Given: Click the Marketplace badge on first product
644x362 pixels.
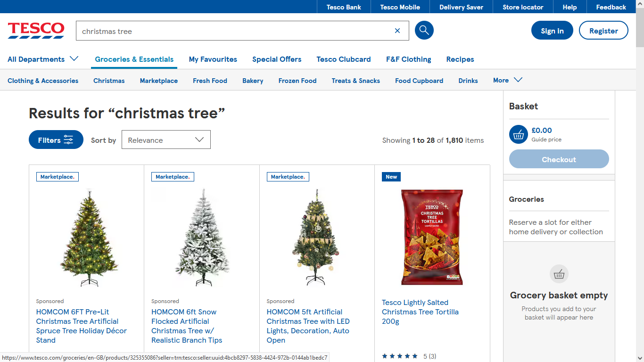Looking at the screenshot, I should pyautogui.click(x=58, y=177).
